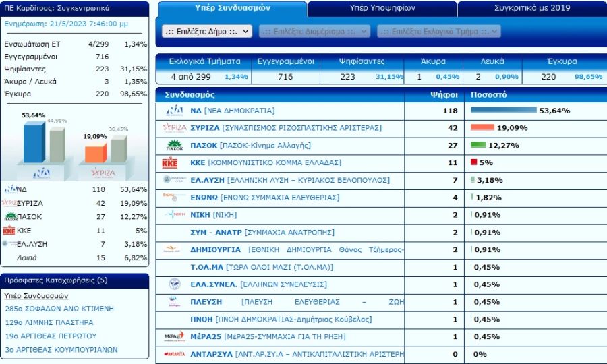Image resolution: width=607 pixels, height=364 pixels.
Task: Open 129ο ΛΙΜΝΗΣ ΠΛΑΣΤΗΡΑ entry
Action: click(49, 322)
